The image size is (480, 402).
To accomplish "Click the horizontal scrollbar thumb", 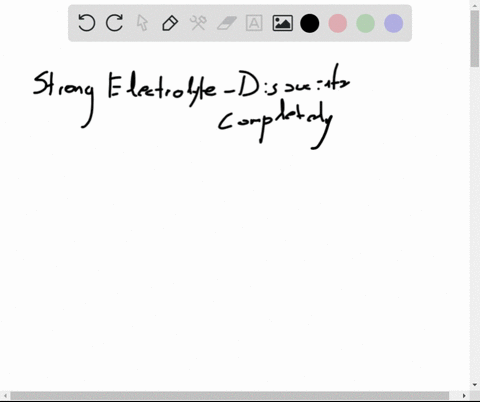I will pyautogui.click(x=229, y=396).
